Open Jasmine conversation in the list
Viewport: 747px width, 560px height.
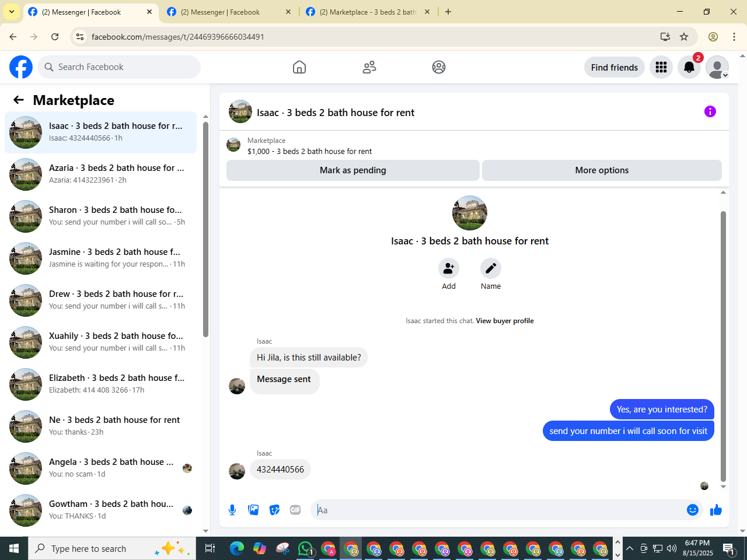[x=100, y=258]
